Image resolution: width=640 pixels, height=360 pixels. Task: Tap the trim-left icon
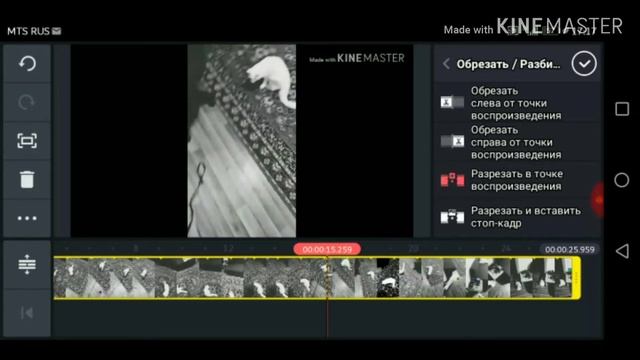pos(452,102)
